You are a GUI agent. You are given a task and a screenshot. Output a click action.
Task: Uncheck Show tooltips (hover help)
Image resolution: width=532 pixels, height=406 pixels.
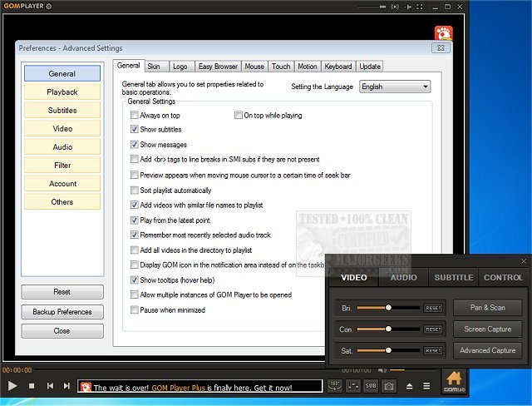(x=135, y=280)
